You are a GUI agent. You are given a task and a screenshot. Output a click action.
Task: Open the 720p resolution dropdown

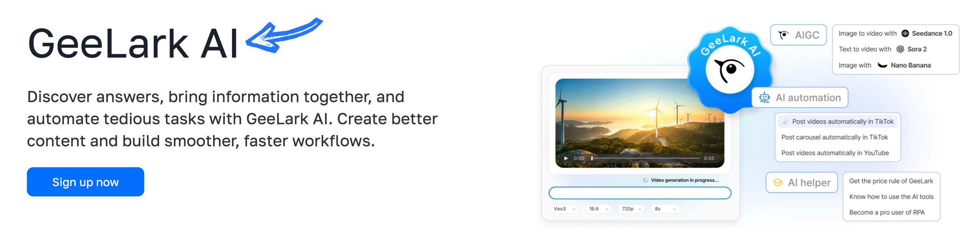pyautogui.click(x=631, y=209)
